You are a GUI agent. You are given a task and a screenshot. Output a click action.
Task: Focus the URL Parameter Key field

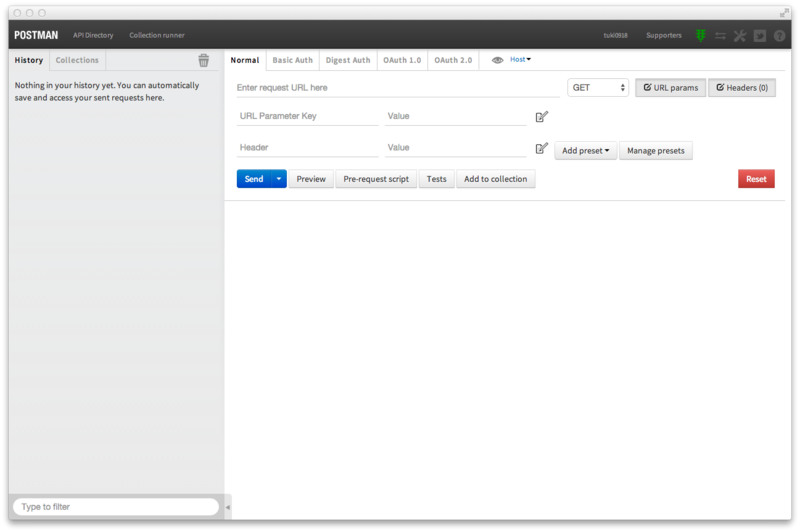click(x=308, y=116)
